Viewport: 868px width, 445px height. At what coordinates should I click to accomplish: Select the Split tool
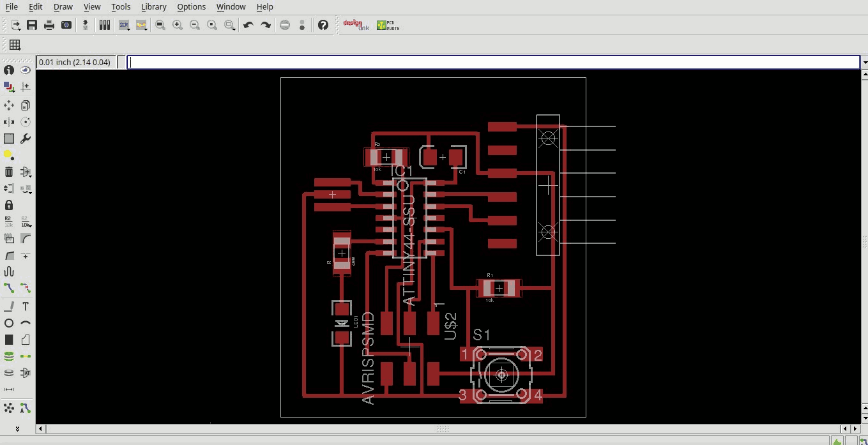pos(9,255)
